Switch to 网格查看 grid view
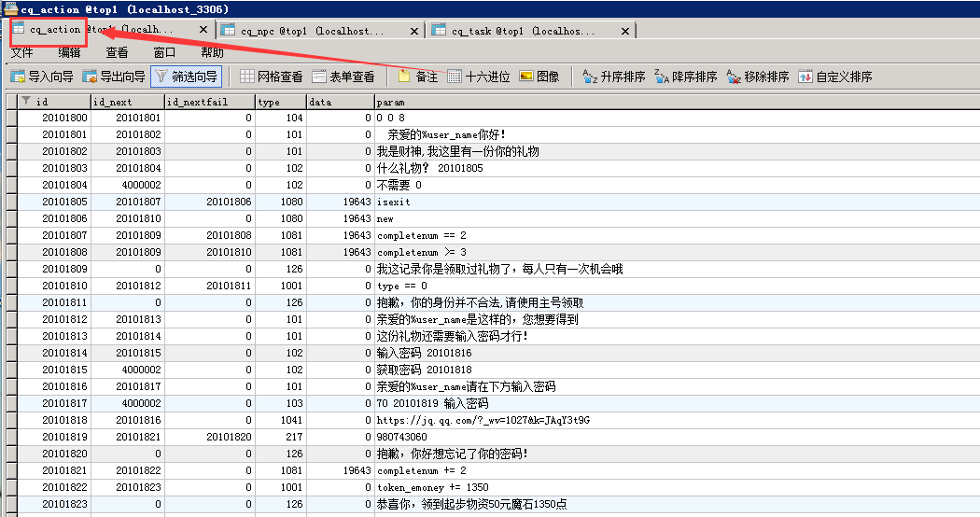The image size is (980, 517). click(x=271, y=77)
